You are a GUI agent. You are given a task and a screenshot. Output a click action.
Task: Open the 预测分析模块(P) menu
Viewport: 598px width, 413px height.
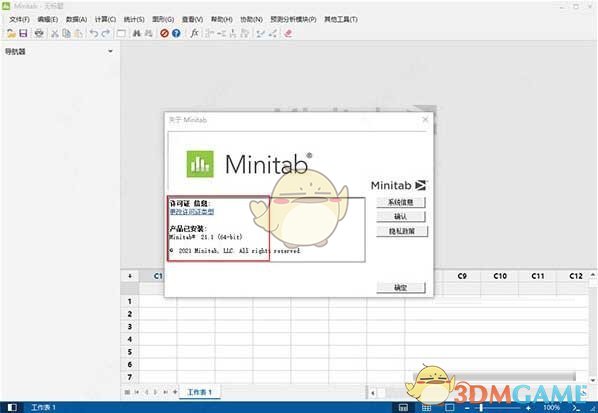coord(293,19)
